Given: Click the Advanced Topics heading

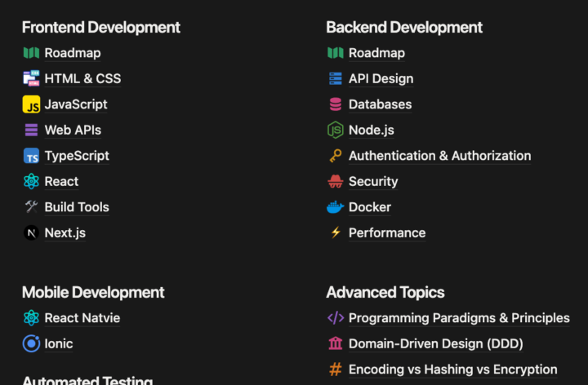Looking at the screenshot, I should click(385, 293).
